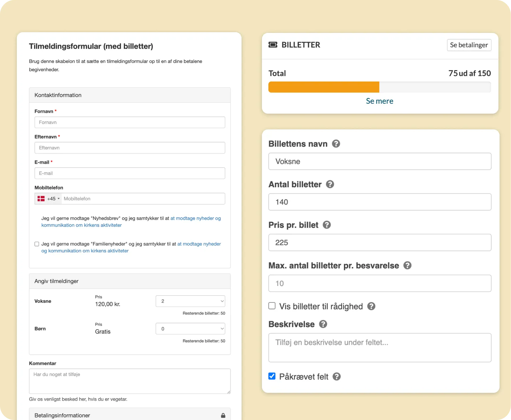This screenshot has width=511, height=420.
Task: Check Vis billetter til rådighed
Action: 272,306
